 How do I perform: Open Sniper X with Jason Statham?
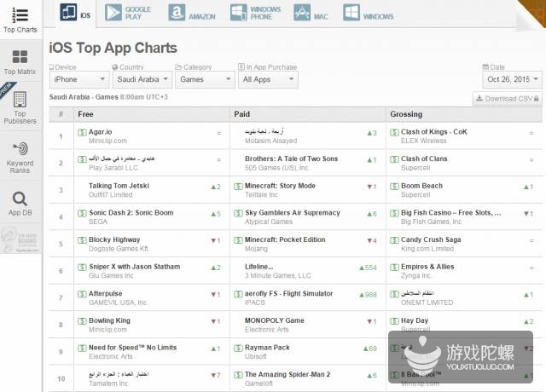(x=135, y=267)
